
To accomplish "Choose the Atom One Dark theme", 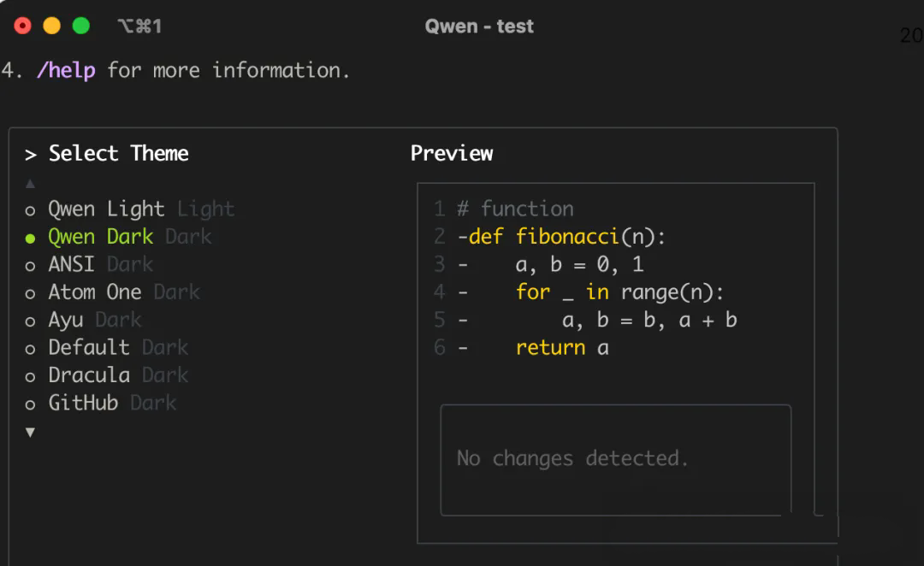I will click(113, 292).
